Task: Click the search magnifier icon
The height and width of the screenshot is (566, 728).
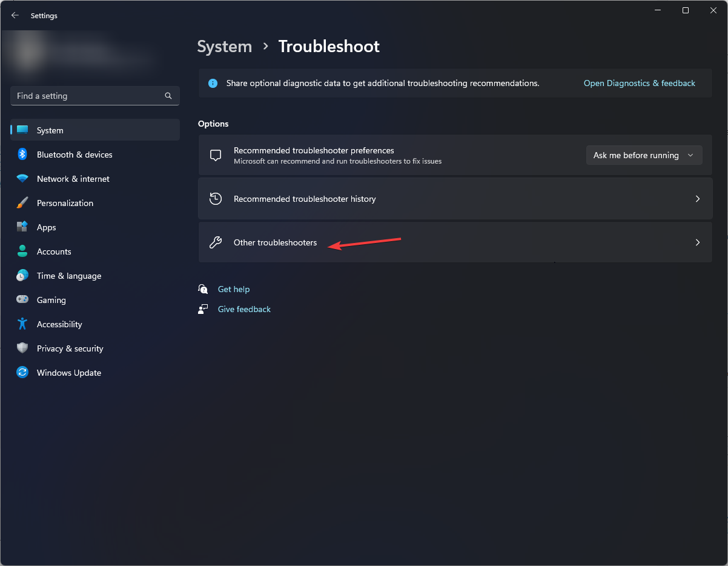Action: click(168, 96)
